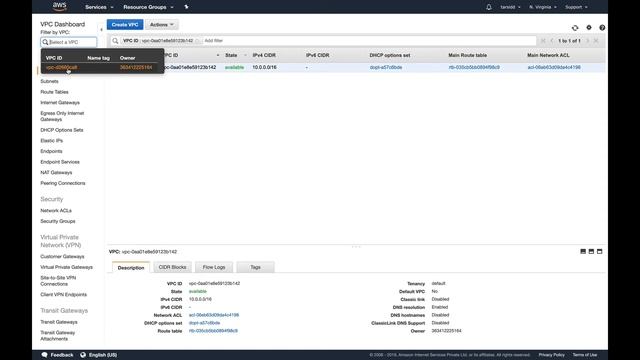Open dopt-a57c6bde link in the table row
Viewport: 640px width, 360px height.
(386, 67)
